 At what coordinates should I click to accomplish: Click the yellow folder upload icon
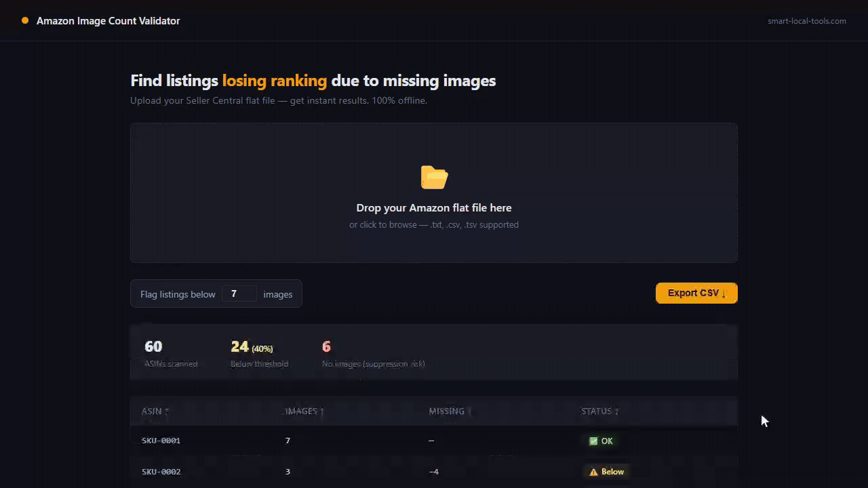click(434, 178)
